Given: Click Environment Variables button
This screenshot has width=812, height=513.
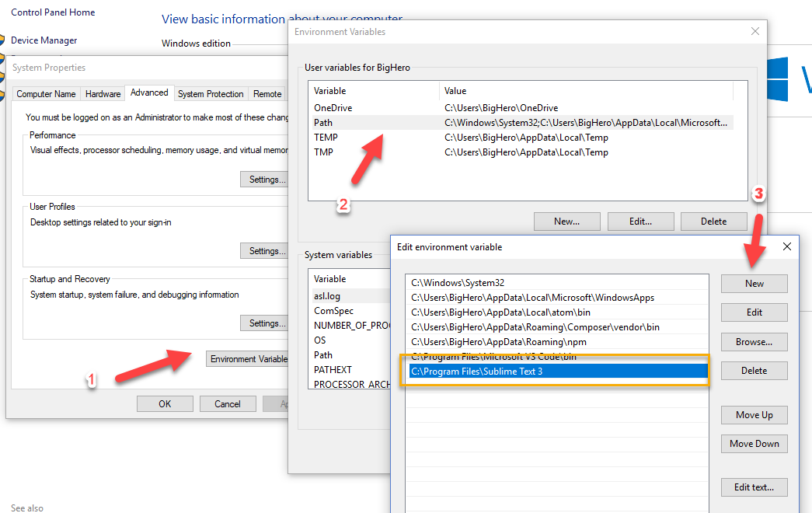Looking at the screenshot, I should coord(248,359).
